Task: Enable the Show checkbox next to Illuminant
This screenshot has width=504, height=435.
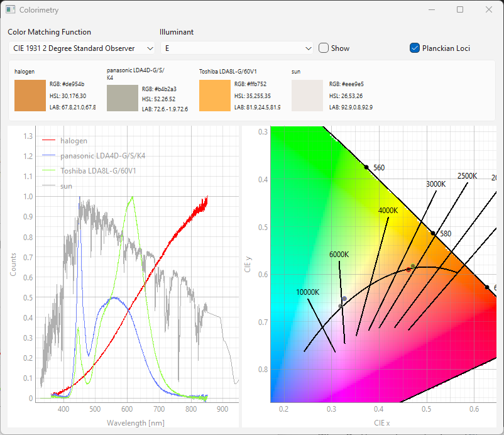Action: pyautogui.click(x=324, y=48)
